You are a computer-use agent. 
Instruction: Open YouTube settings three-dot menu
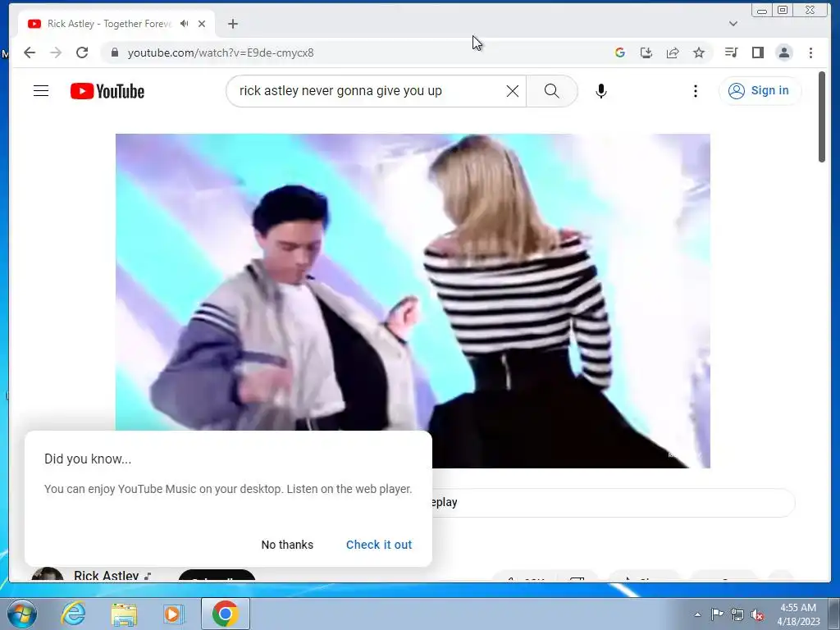point(696,91)
